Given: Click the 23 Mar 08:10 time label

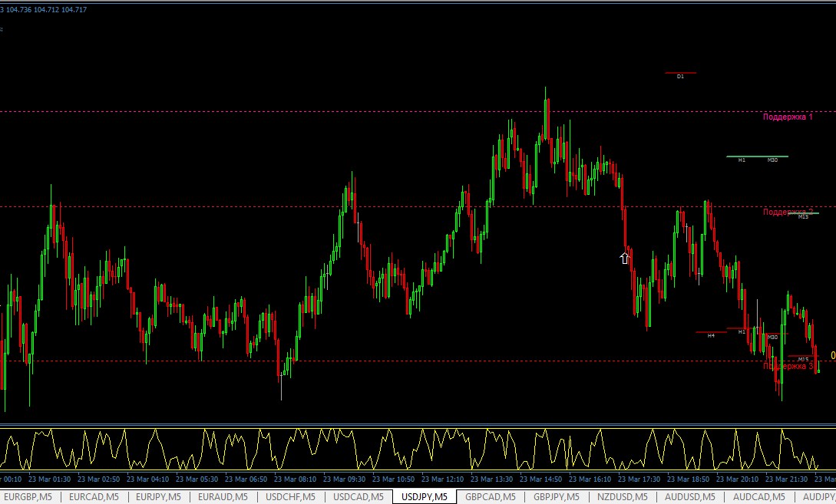Looking at the screenshot, I should tap(295, 479).
